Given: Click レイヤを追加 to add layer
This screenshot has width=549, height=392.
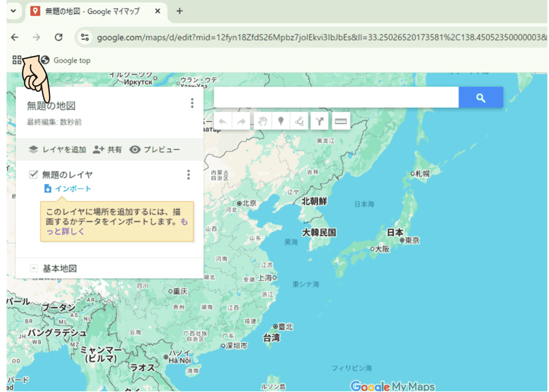Looking at the screenshot, I should tap(58, 150).
